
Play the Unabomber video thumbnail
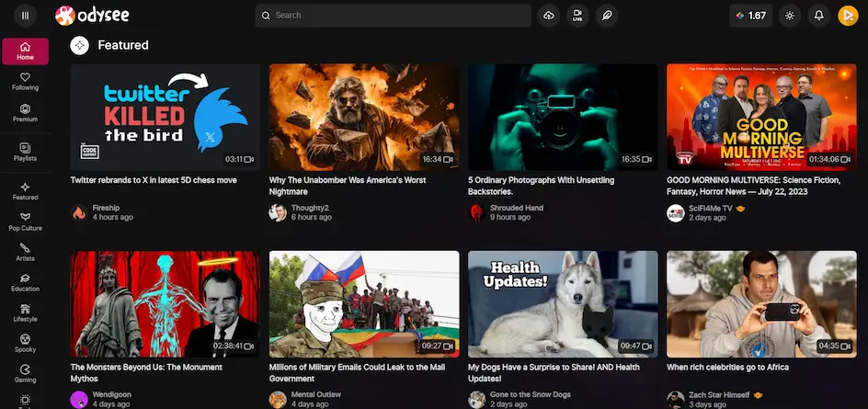tap(364, 117)
